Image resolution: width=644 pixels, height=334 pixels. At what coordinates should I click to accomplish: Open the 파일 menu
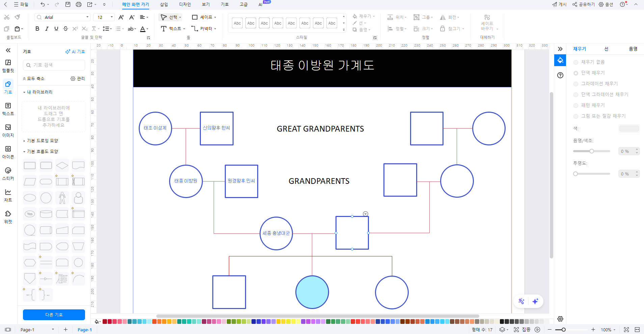point(21,4)
